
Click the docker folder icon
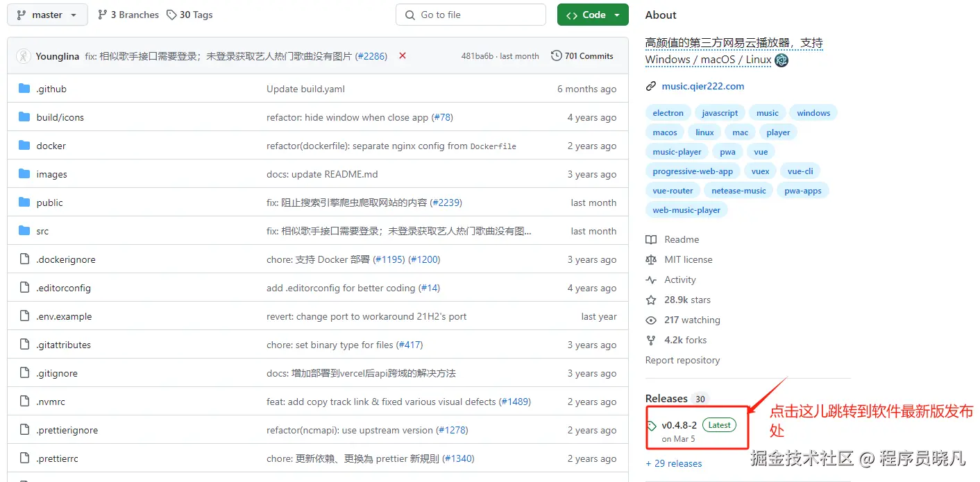tap(25, 146)
